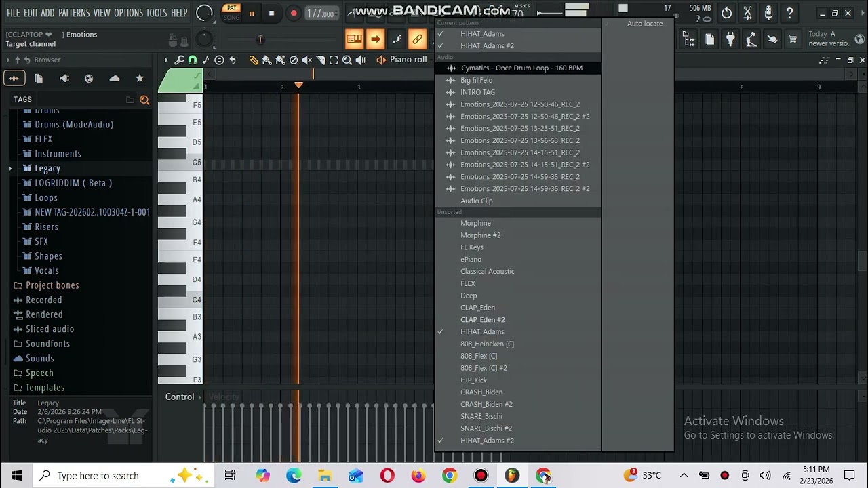Adjust the main pitch slider

[x=260, y=39]
